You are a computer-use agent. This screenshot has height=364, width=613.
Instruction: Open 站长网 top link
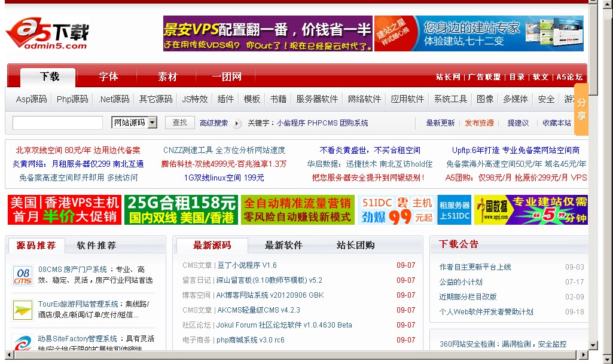pyautogui.click(x=448, y=77)
